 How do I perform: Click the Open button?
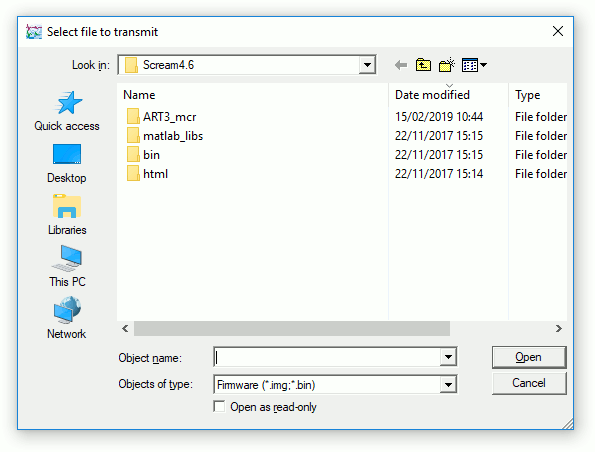pos(529,357)
